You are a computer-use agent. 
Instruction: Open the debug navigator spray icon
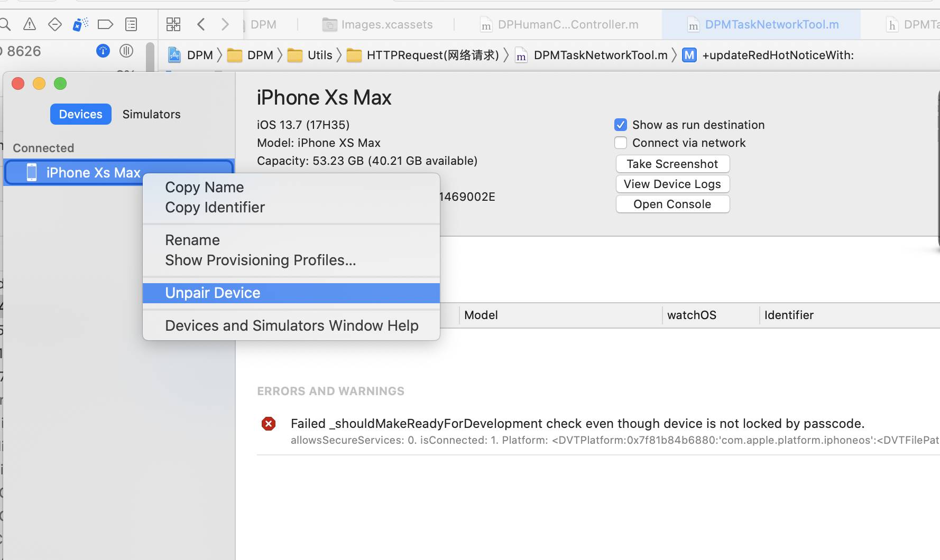click(x=80, y=24)
